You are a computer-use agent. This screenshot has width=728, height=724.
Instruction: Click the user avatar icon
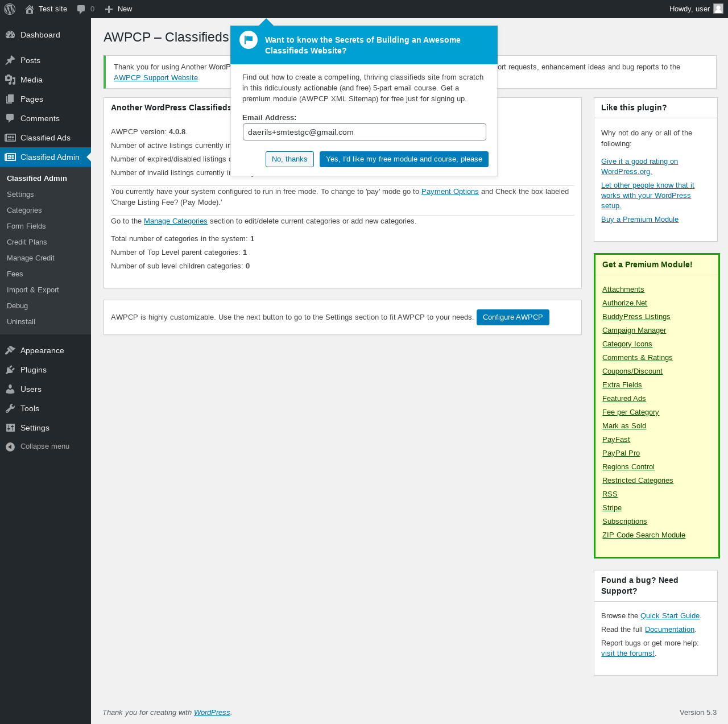tap(718, 9)
